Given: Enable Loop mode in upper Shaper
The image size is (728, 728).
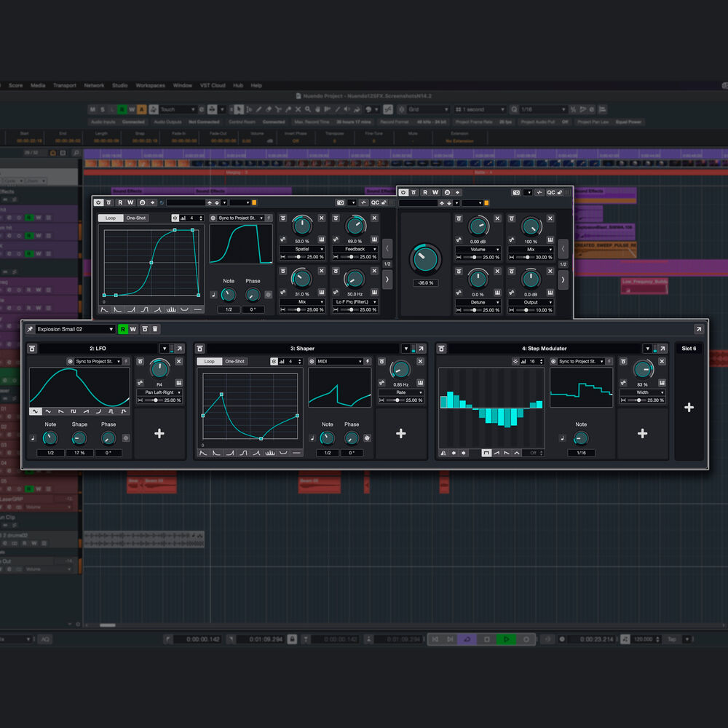Looking at the screenshot, I should [x=110, y=218].
